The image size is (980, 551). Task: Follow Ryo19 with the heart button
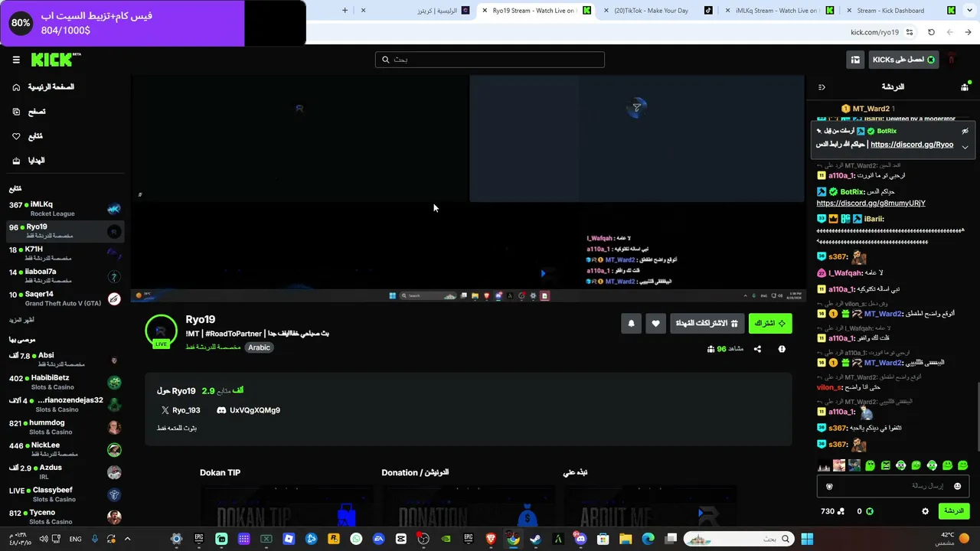[x=655, y=324]
